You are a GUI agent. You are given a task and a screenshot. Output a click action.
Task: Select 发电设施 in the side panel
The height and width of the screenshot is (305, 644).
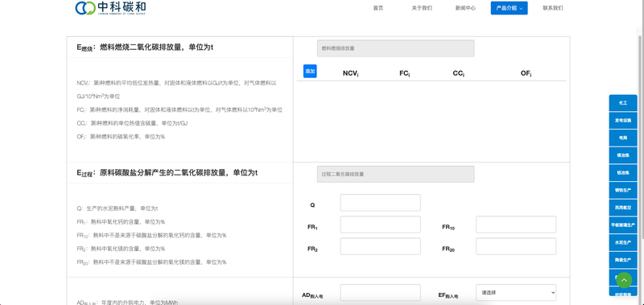tap(623, 121)
